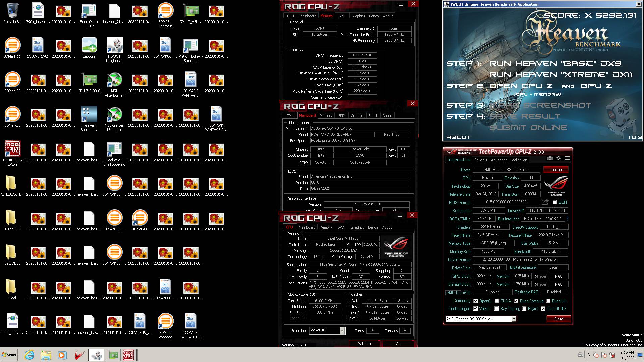Viewport: 644px width, 362px height.
Task: Refresh GPU-Z data with the refresh icon
Action: point(558,158)
